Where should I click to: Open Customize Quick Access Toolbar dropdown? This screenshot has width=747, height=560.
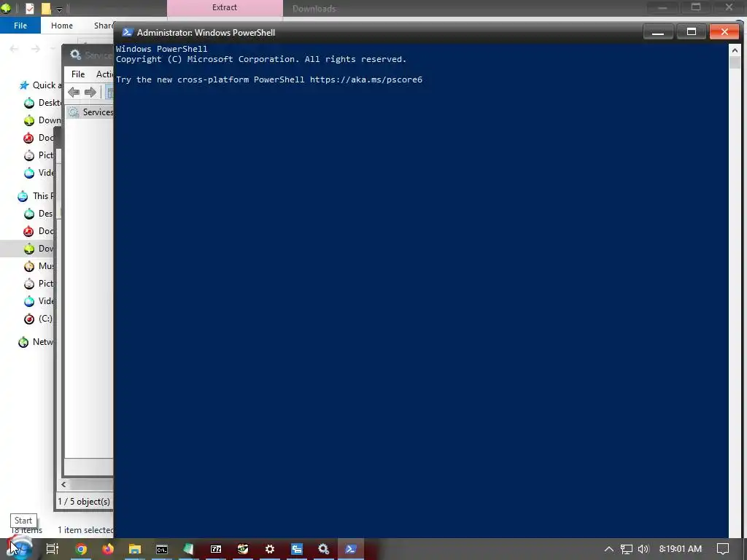[x=60, y=9]
